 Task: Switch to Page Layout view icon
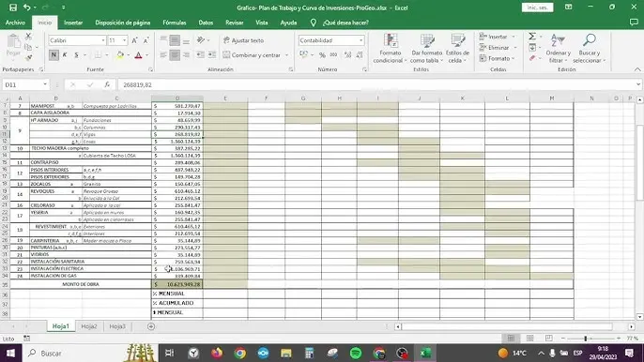530,339
